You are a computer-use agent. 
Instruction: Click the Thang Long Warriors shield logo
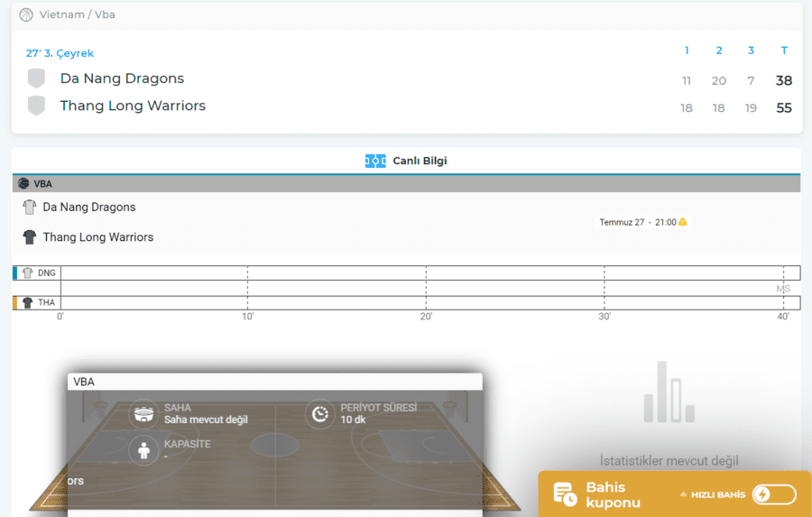pos(36,106)
